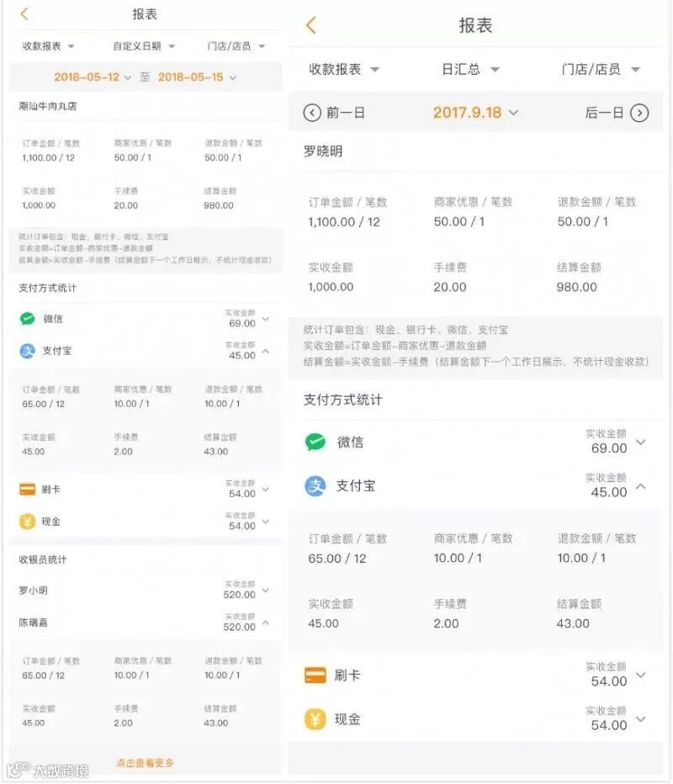
Task: Open the 2018-05-12 start date picker
Action: 93,77
